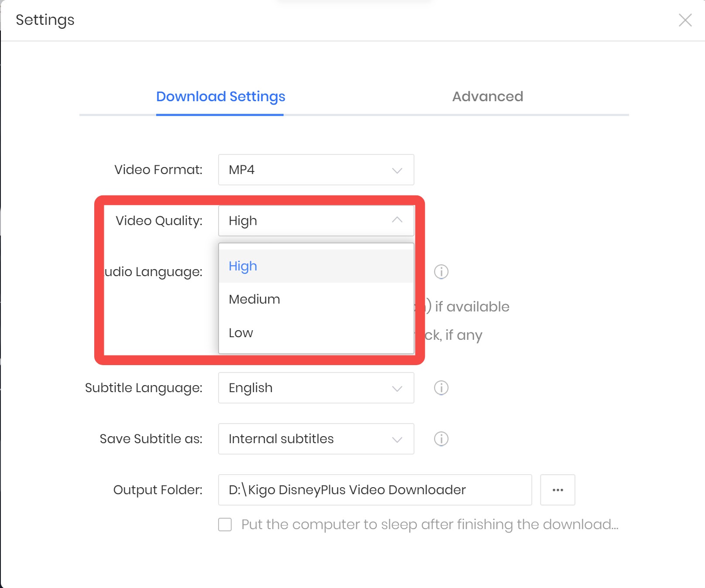The image size is (705, 588).
Task: Click the Output Folder label text
Action: pyautogui.click(x=158, y=490)
